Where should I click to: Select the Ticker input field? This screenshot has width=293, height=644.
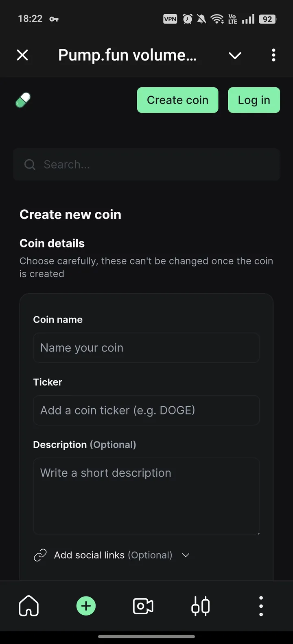click(146, 410)
